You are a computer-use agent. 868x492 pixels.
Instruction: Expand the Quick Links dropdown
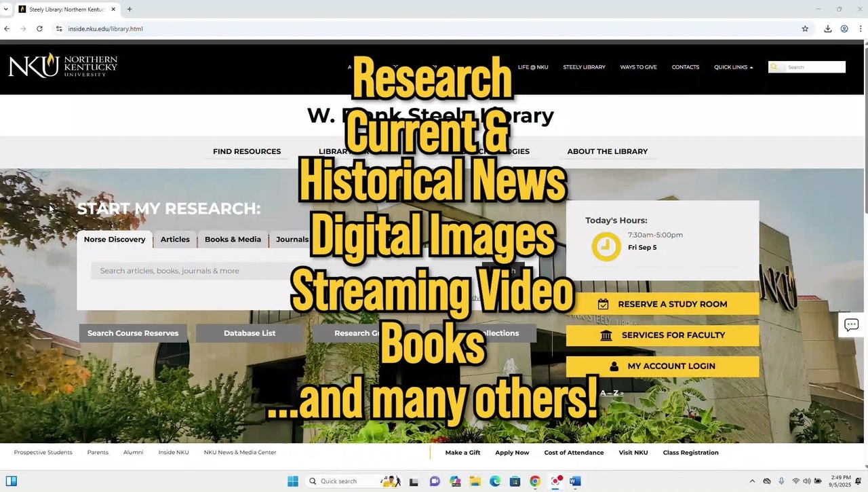[733, 67]
